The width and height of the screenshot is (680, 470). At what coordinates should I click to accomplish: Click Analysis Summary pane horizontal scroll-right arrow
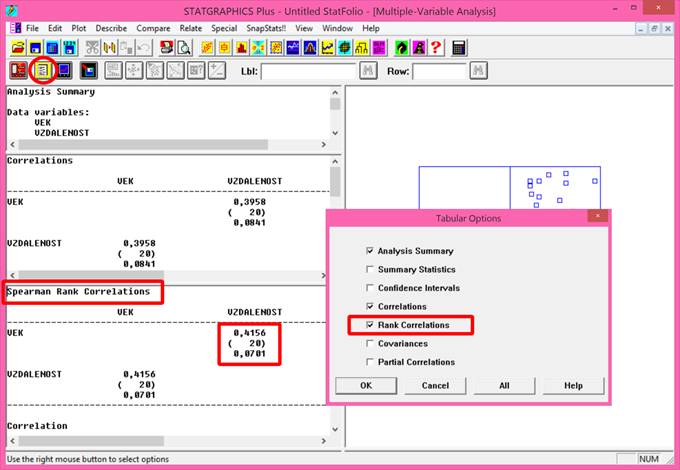324,144
